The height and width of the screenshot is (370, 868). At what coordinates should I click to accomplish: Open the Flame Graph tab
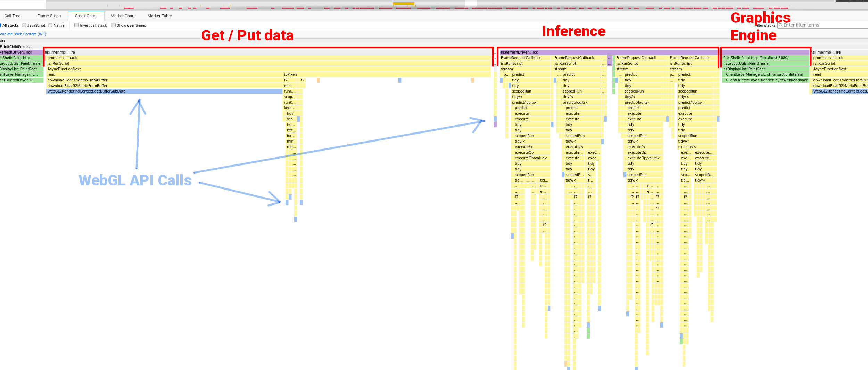tap(49, 16)
